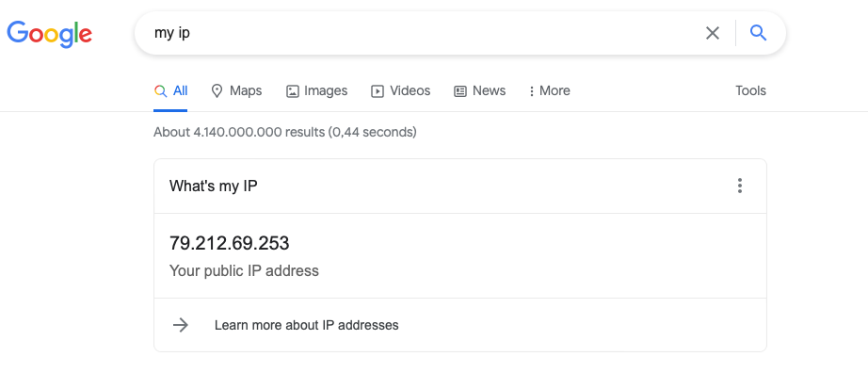The height and width of the screenshot is (389, 868).
Task: Switch to the All tab
Action: pos(170,90)
